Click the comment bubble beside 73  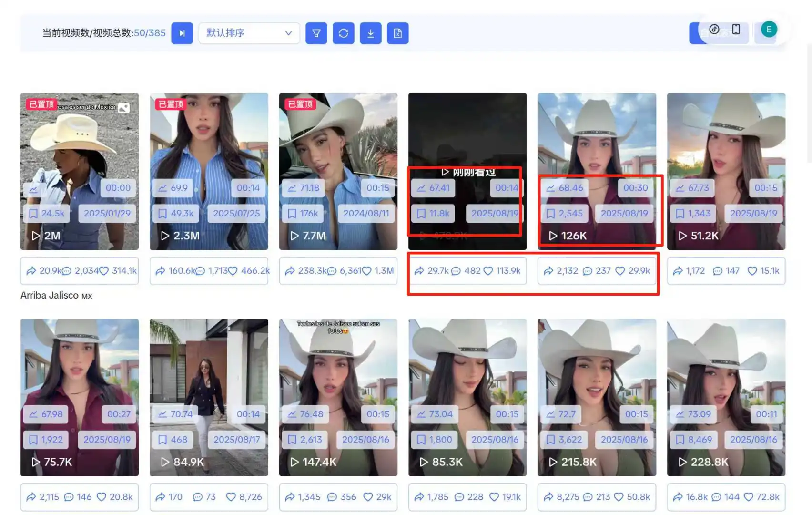(198, 497)
